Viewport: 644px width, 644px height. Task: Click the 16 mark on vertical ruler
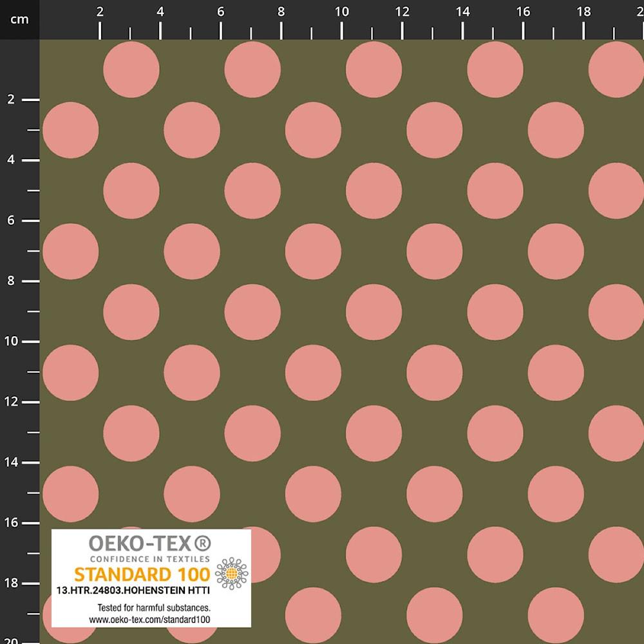[12, 523]
